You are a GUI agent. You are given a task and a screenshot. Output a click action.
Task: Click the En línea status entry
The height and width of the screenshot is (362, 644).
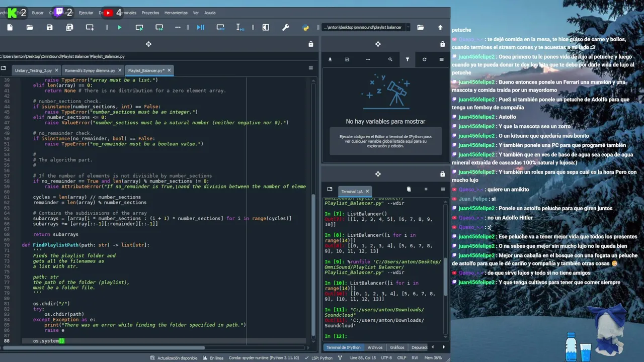213,358
